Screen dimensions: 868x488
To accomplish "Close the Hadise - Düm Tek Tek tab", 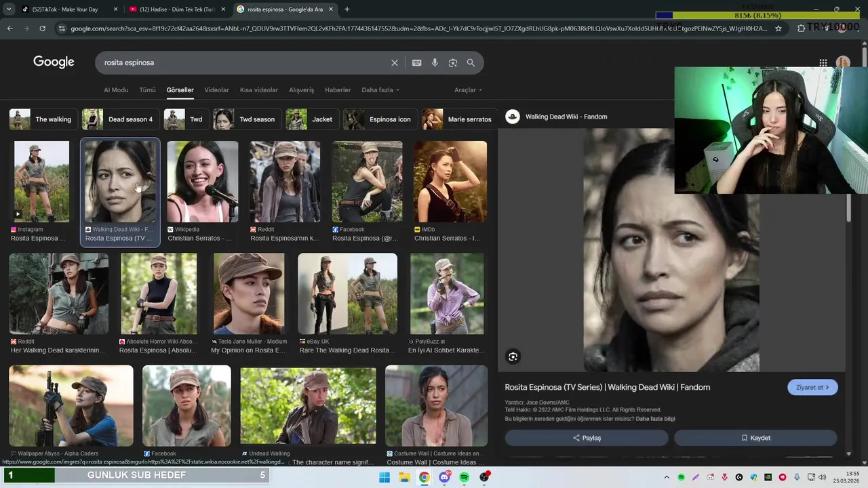I will (x=223, y=9).
